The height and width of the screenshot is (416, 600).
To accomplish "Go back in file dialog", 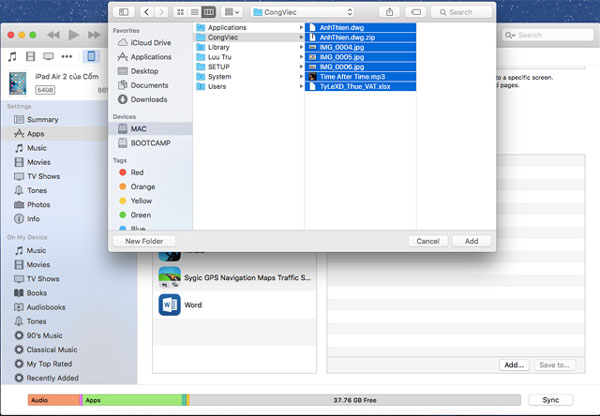I will coord(146,12).
